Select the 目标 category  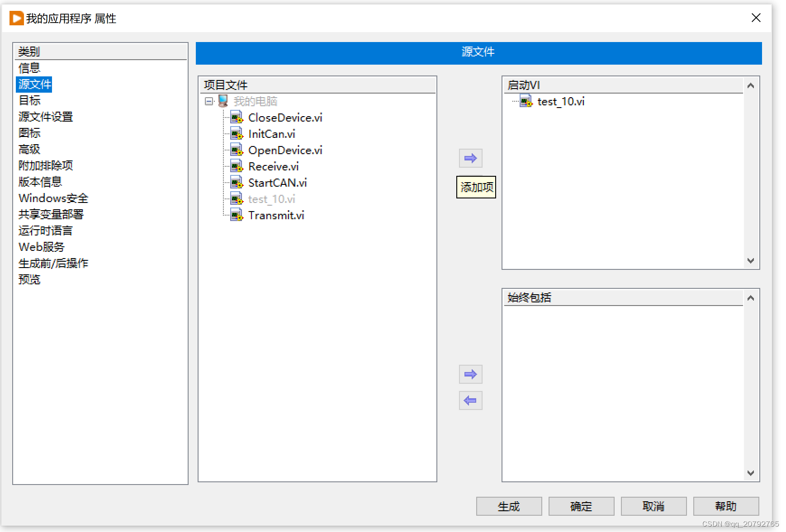(29, 100)
